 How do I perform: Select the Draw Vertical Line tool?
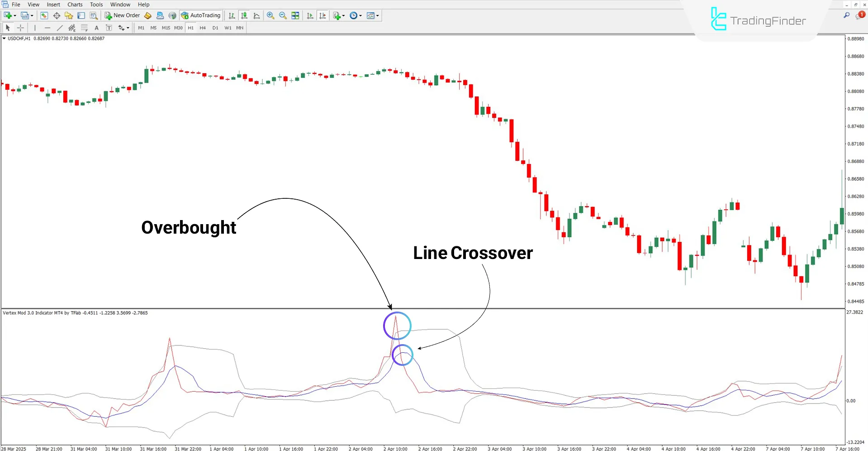[x=35, y=28]
